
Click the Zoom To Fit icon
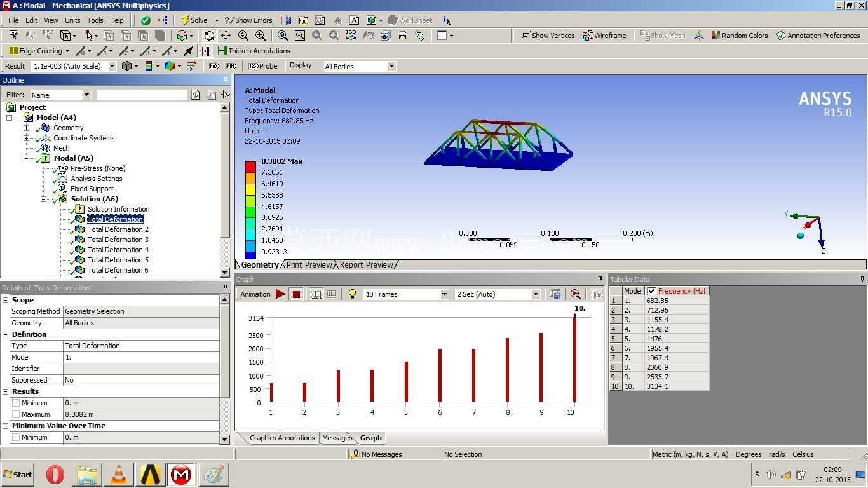(283, 36)
